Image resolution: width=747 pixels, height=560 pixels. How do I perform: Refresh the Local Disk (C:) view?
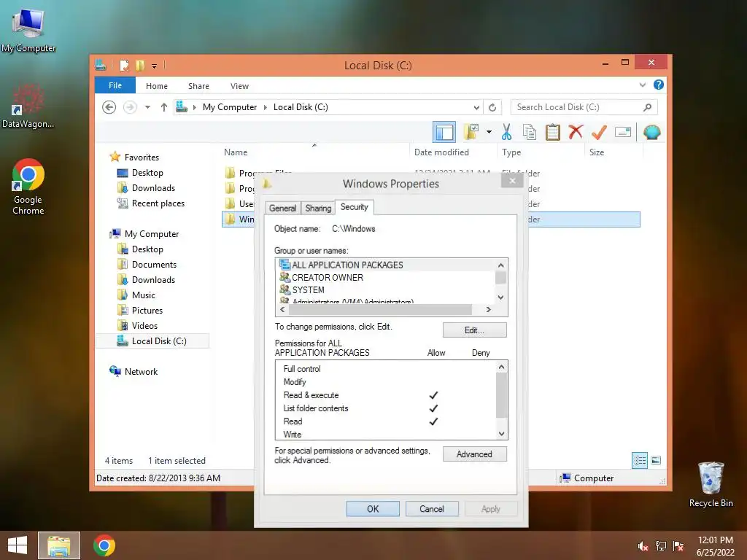tap(492, 107)
